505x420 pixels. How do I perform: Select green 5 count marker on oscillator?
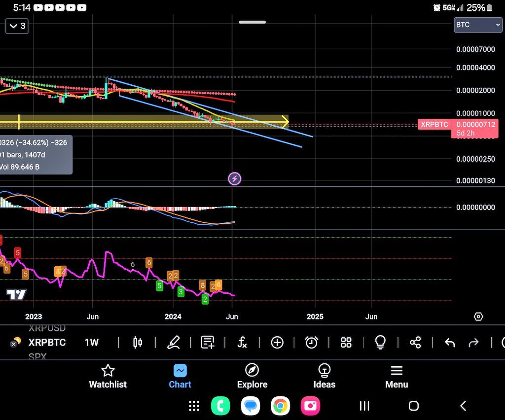(159, 286)
